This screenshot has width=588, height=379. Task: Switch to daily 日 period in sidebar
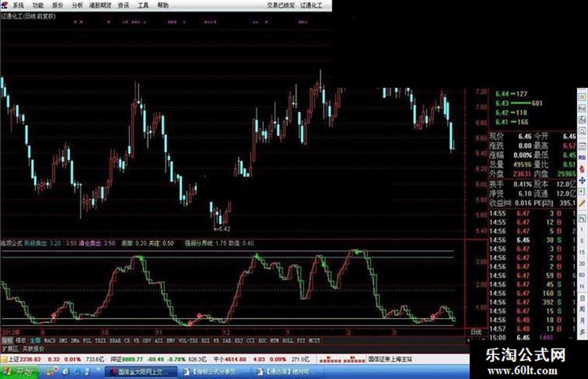(x=582, y=298)
